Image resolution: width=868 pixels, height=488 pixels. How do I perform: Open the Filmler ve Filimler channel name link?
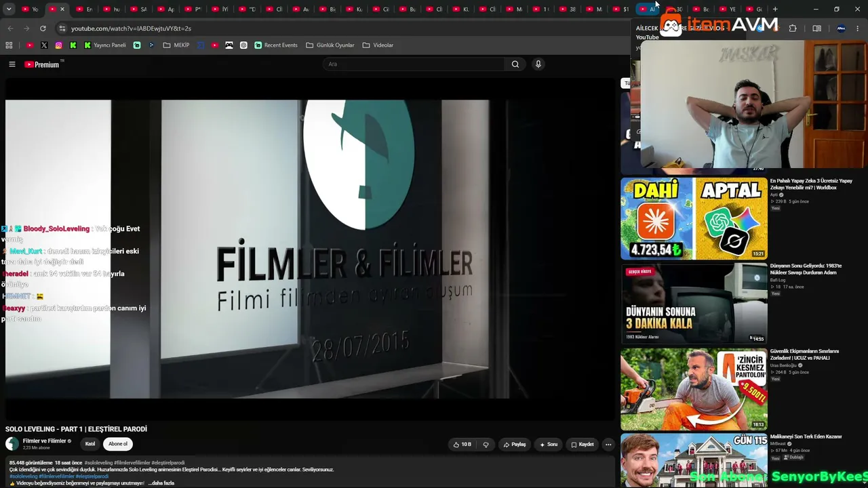[44, 441]
